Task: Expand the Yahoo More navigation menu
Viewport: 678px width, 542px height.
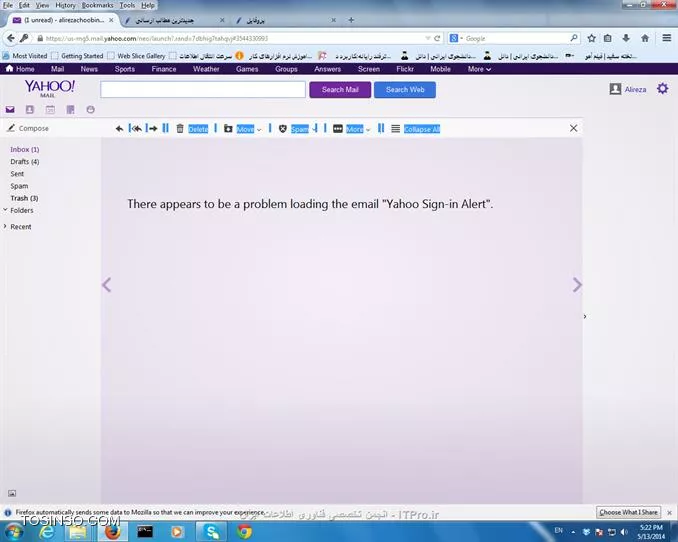Action: [479, 69]
